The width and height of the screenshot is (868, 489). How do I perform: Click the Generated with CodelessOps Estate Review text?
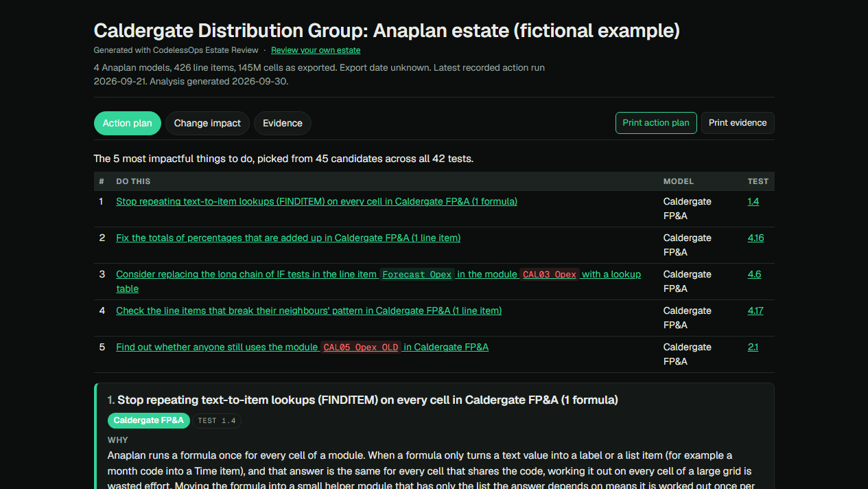click(x=176, y=50)
